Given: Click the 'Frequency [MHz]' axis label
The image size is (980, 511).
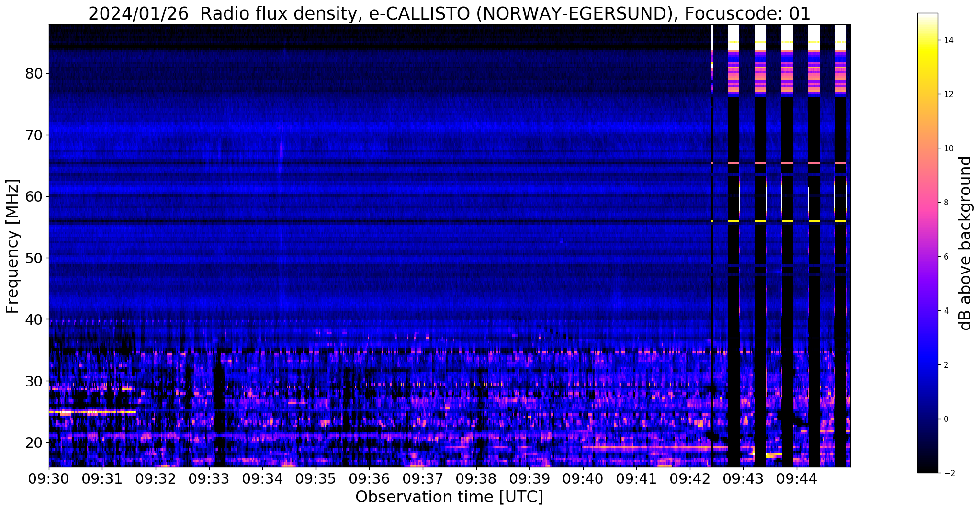Looking at the screenshot, I should (x=13, y=246).
